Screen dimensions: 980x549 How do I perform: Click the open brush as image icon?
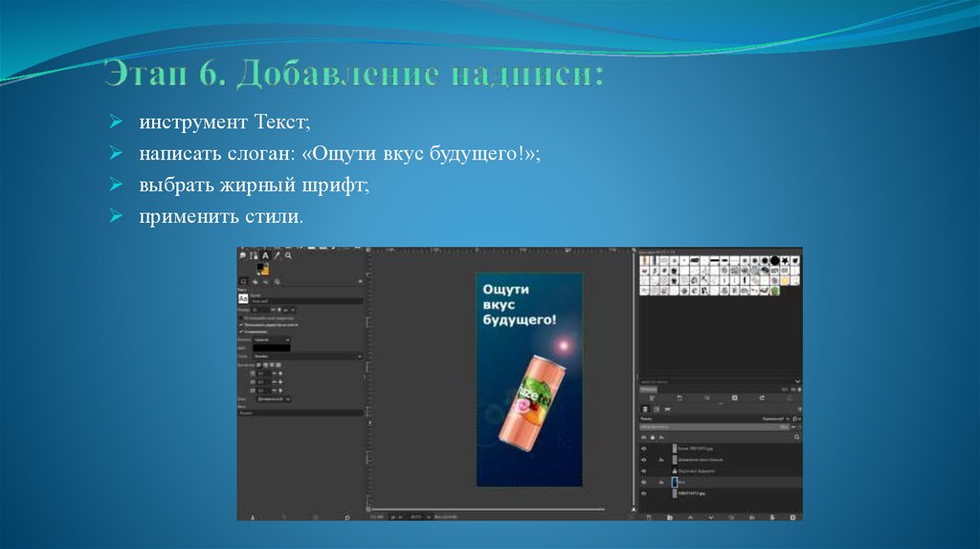[x=789, y=398]
